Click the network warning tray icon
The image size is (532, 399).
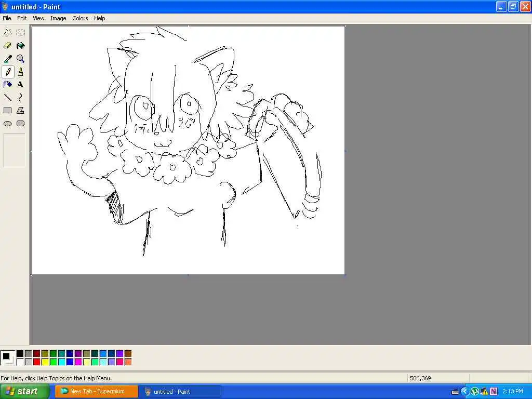click(484, 392)
